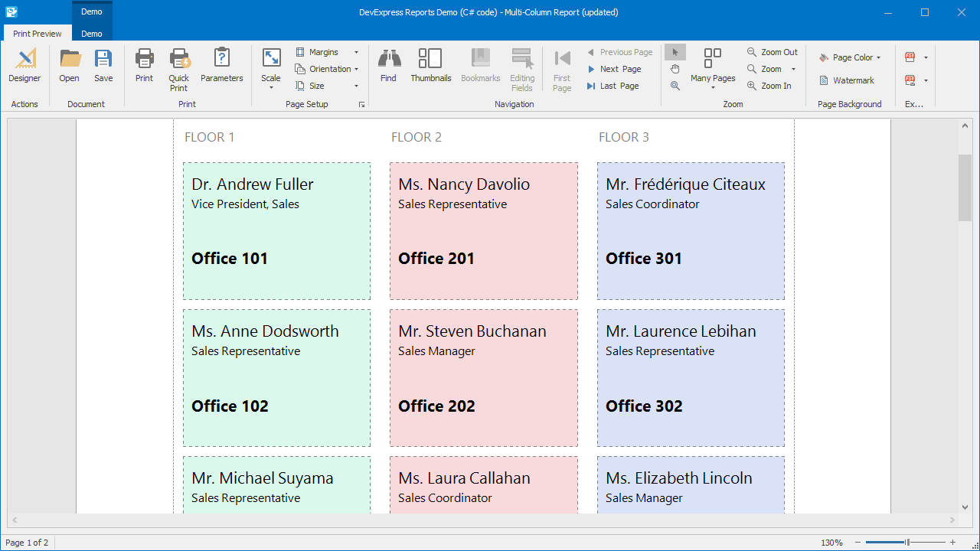Image resolution: width=980 pixels, height=551 pixels.
Task: Click the Zoom In icon
Action: pos(769,86)
